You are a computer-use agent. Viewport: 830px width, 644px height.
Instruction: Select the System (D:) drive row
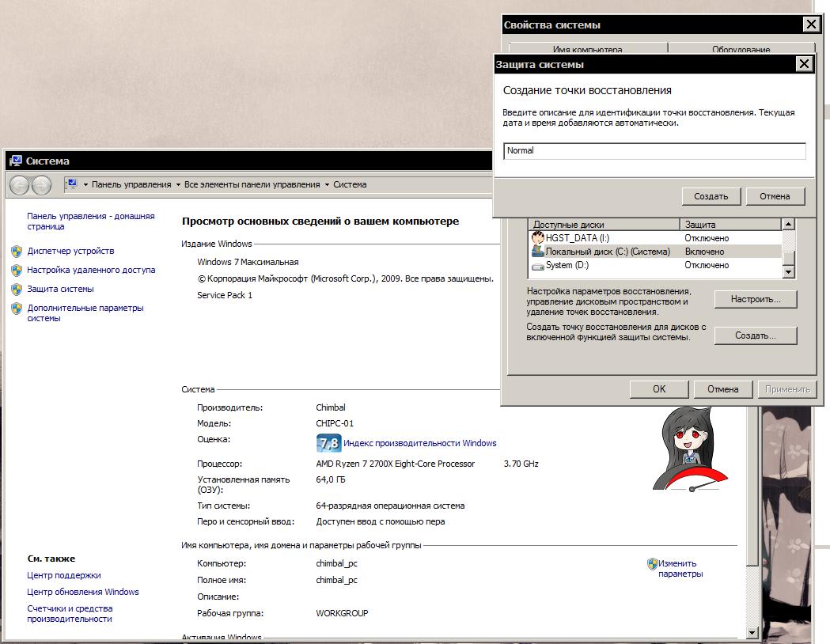click(656, 265)
